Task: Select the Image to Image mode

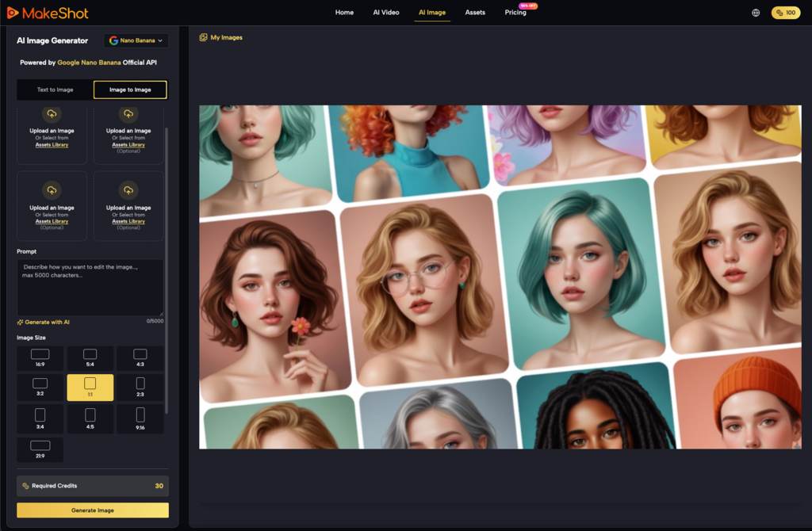Action: (130, 90)
